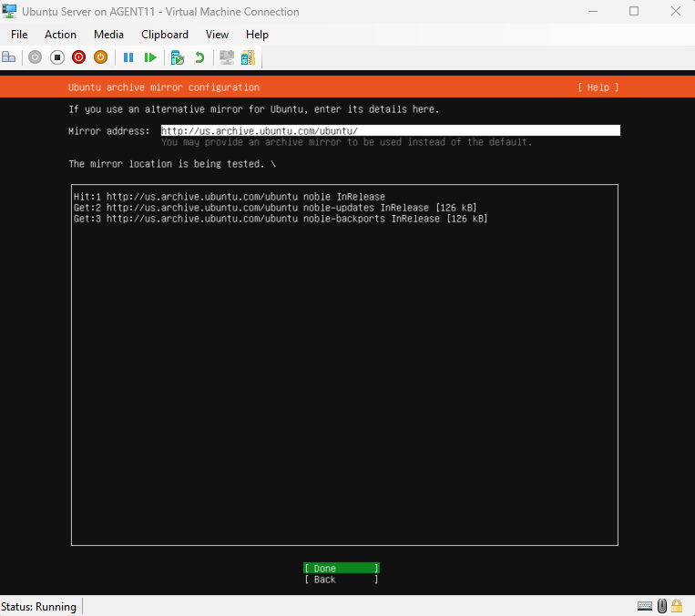695x616 pixels.
Task: Select the Back button in installer
Action: point(341,580)
